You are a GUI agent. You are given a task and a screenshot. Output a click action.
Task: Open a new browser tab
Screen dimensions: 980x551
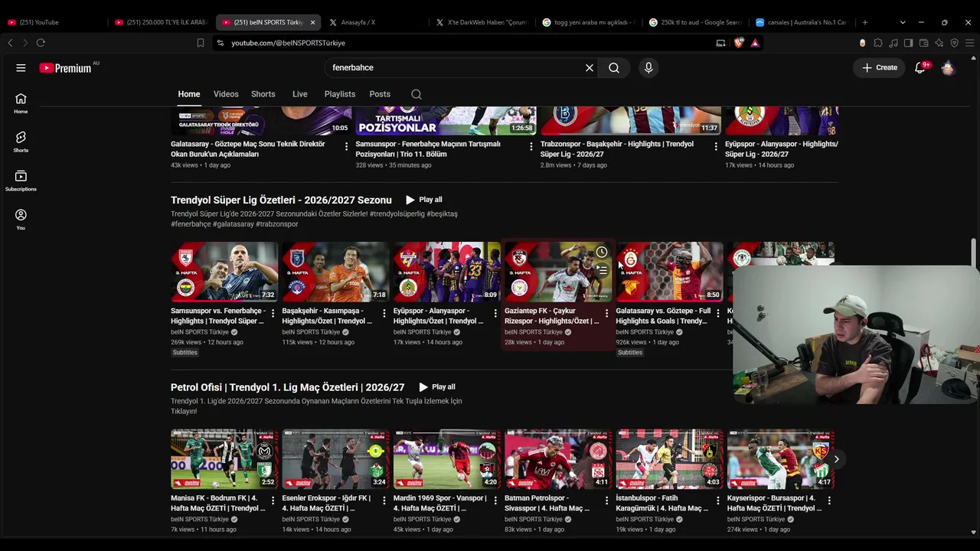pos(865,22)
